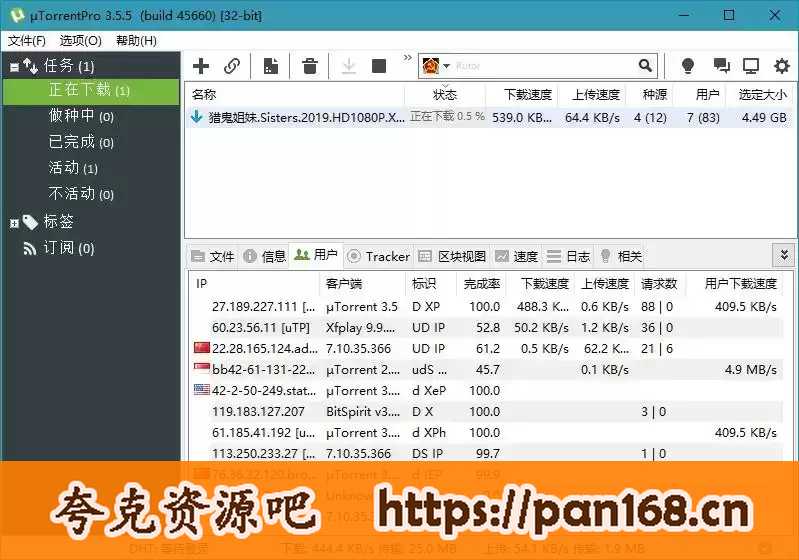
Task: Sort peers by 完成率 column
Action: click(x=481, y=284)
